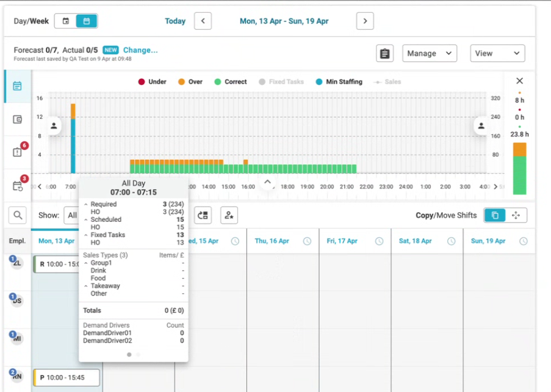Image resolution: width=551 pixels, height=392 pixels.
Task: Switch to the Day view icon
Action: pos(66,21)
